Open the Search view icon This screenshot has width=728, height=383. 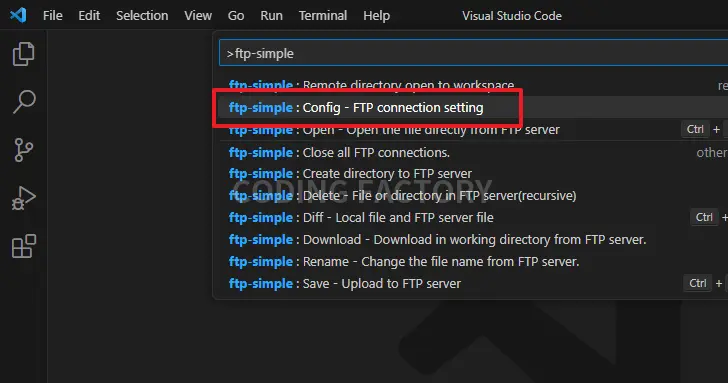pos(23,102)
